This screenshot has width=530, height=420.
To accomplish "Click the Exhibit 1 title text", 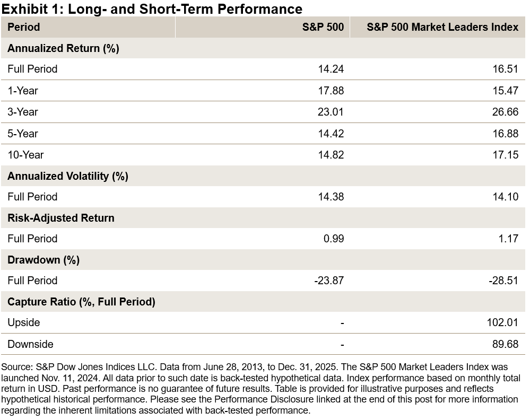I will (x=152, y=8).
